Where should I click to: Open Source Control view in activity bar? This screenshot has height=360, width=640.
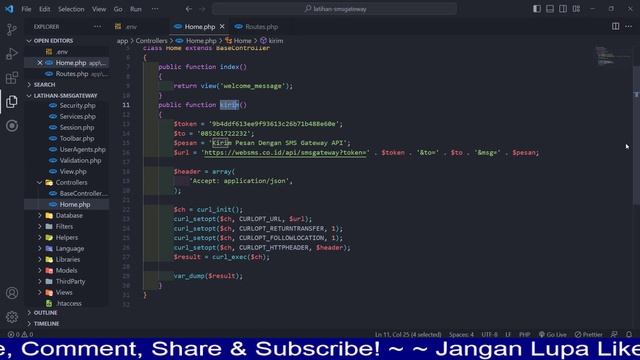click(x=12, y=29)
